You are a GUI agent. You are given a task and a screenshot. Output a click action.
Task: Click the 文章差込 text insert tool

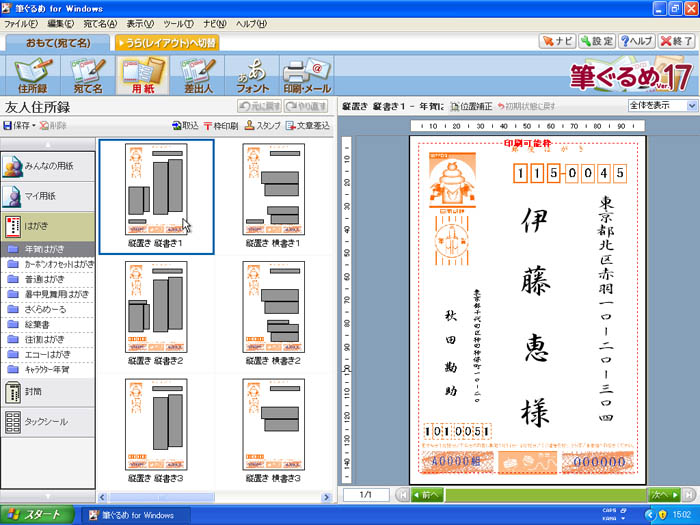[x=308, y=126]
